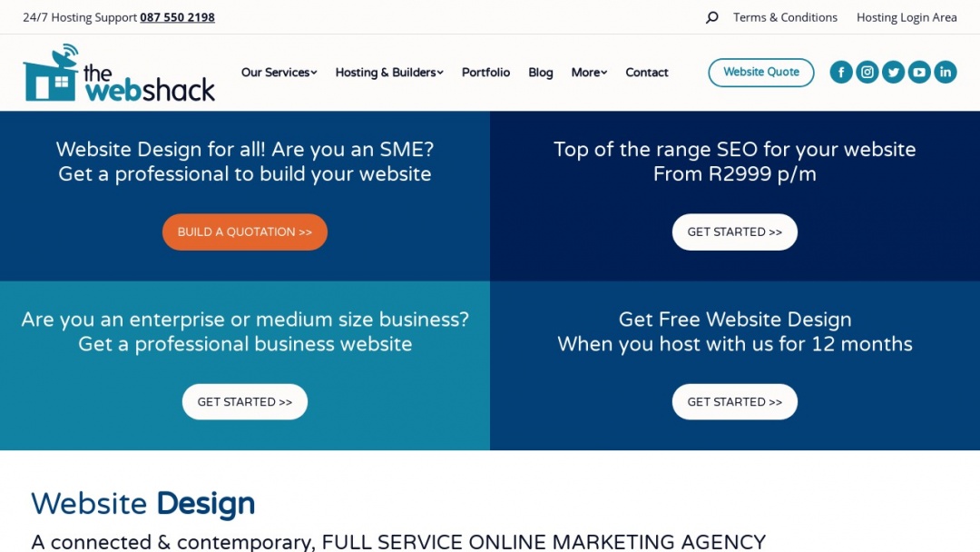Screen dimensions: 980x552
Task: Expand the Our Services dropdown
Action: (279, 72)
